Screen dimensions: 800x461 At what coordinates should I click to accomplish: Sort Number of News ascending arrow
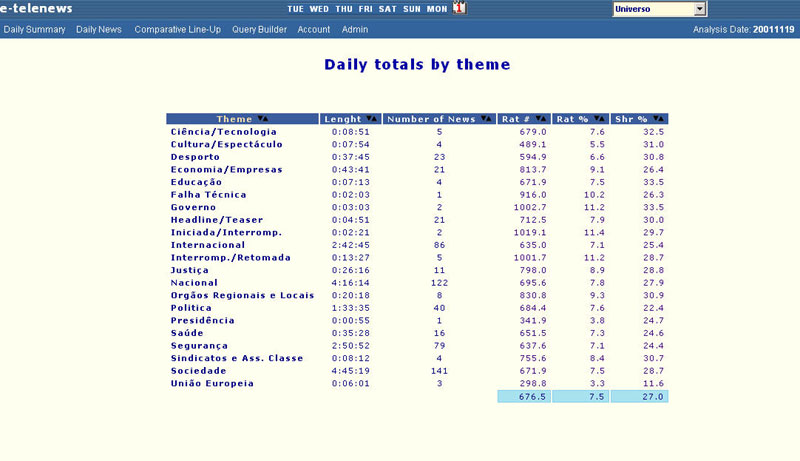(488, 118)
